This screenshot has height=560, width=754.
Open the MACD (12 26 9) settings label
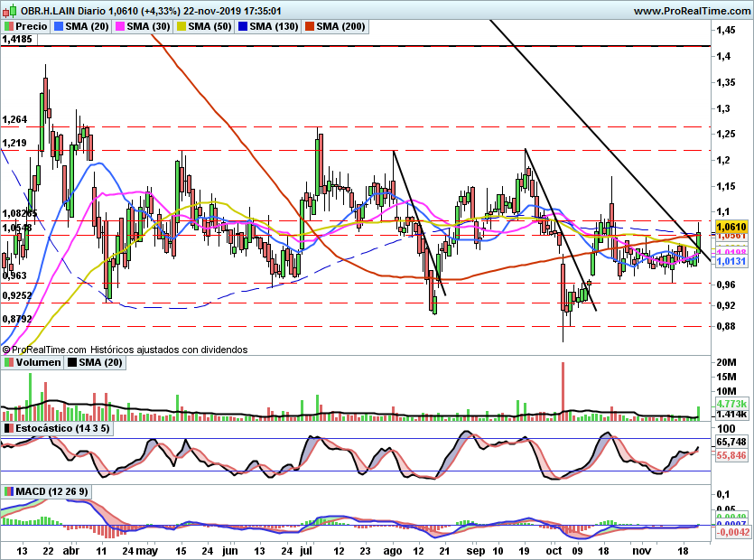(53, 491)
